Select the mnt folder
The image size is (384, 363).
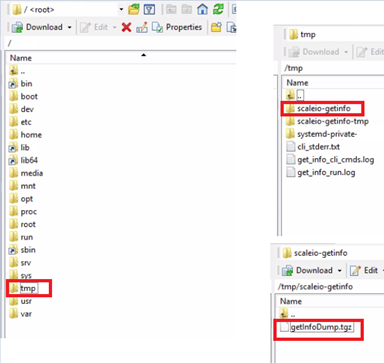click(x=22, y=186)
